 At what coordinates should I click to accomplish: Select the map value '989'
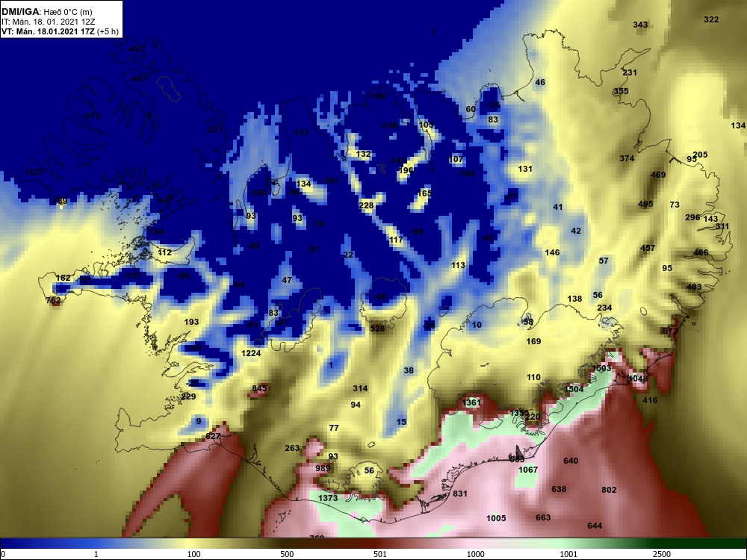click(x=323, y=469)
